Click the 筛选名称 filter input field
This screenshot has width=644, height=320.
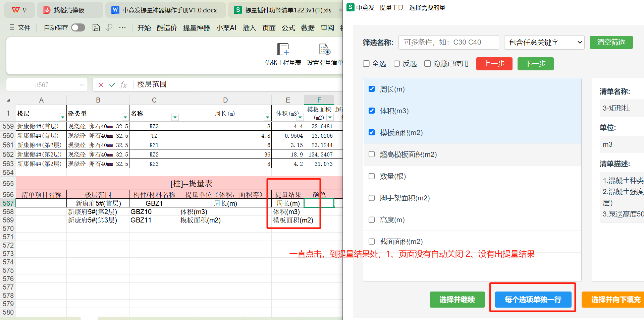pyautogui.click(x=448, y=43)
